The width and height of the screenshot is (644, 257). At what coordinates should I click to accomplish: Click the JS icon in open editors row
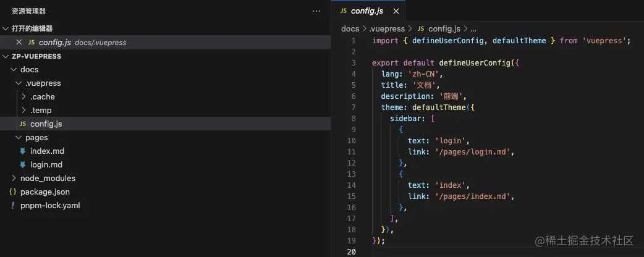coord(32,42)
